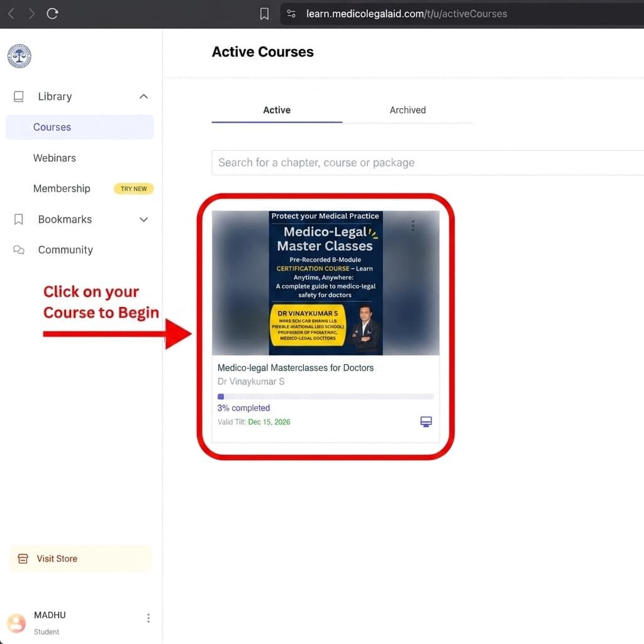Screen dimensions: 644x644
Task: Click the Library book icon in the sidebar
Action: (x=18, y=96)
